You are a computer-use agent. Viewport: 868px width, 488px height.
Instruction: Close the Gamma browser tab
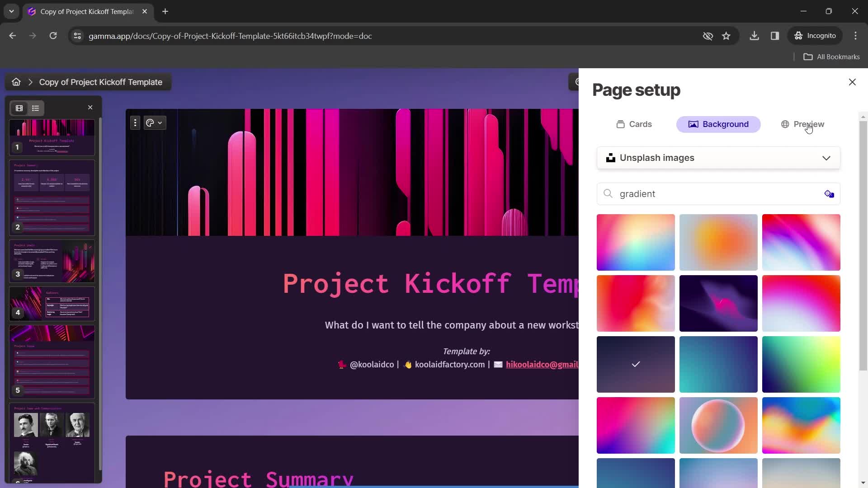tap(145, 11)
